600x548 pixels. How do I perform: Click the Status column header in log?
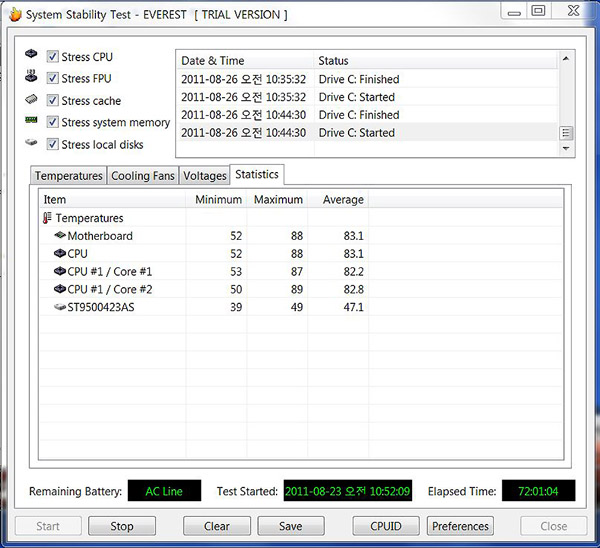click(x=436, y=60)
